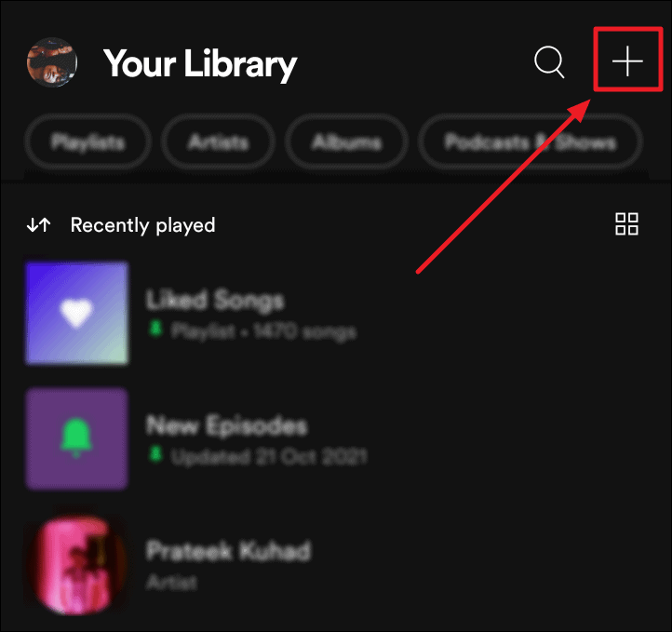Tap the plus icon to create playlist
The width and height of the screenshot is (672, 632).
(627, 61)
